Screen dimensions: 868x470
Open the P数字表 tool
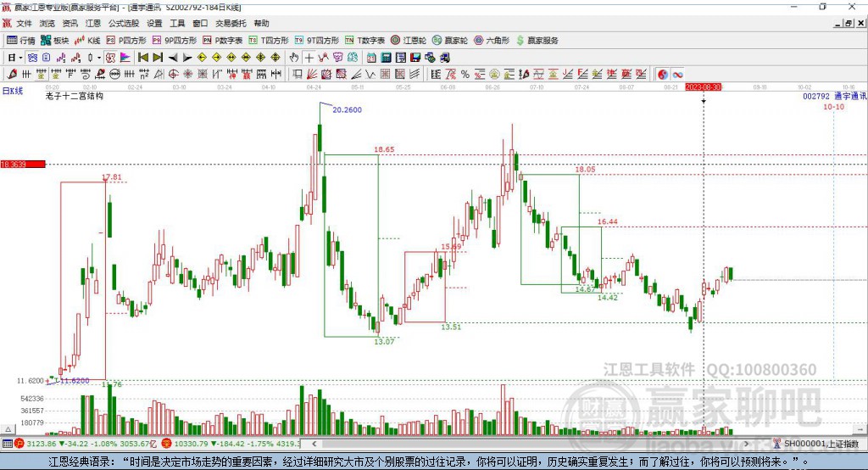pos(223,41)
